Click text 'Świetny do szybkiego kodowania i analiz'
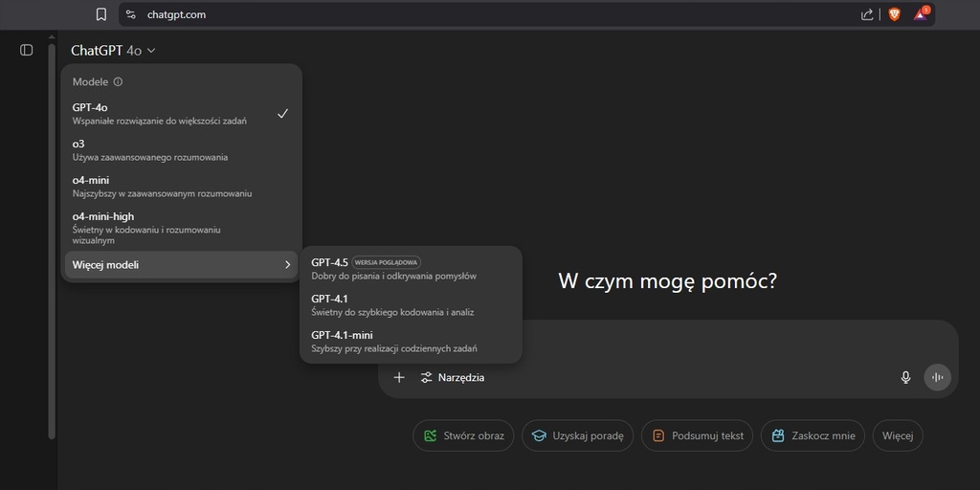This screenshot has width=980, height=490. coord(392,312)
